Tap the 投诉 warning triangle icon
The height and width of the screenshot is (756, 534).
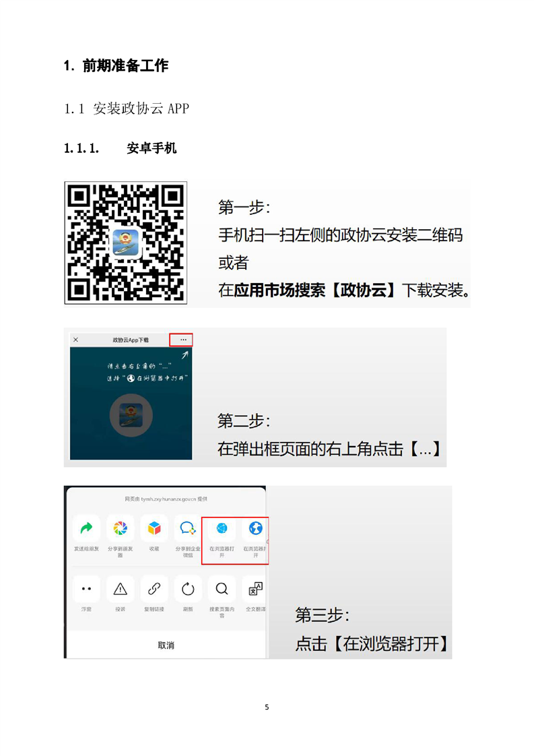(x=120, y=589)
